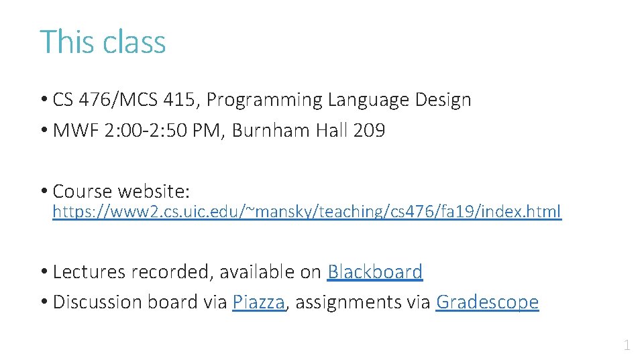Click the bullet before Course website
The height and width of the screenshot is (362, 644).
click(44, 191)
